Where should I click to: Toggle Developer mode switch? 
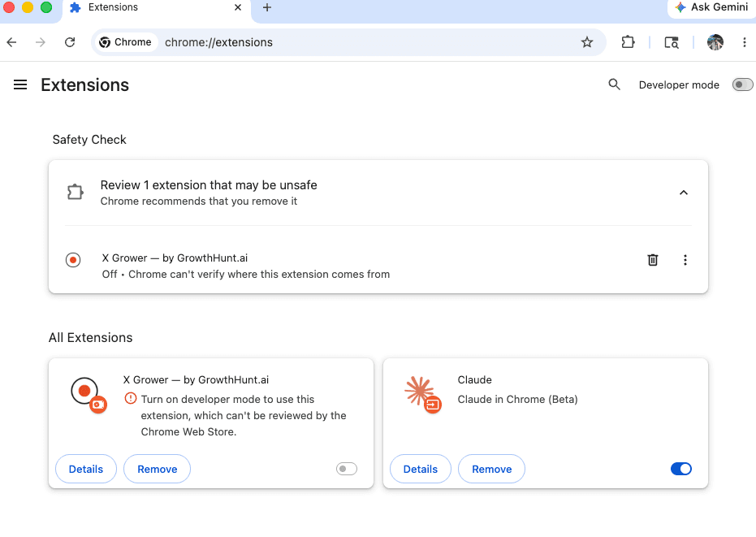point(742,85)
